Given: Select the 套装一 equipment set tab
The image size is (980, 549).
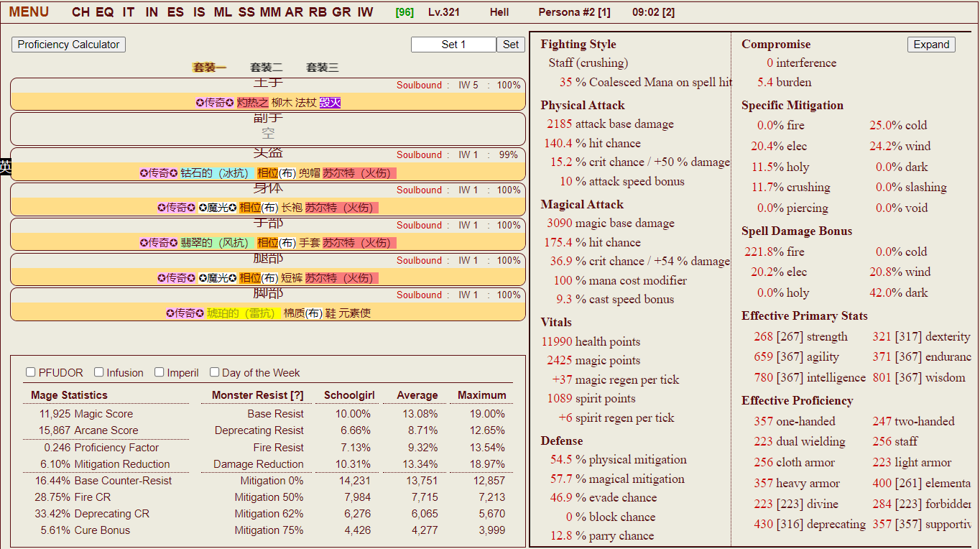Looking at the screenshot, I should coord(209,68).
